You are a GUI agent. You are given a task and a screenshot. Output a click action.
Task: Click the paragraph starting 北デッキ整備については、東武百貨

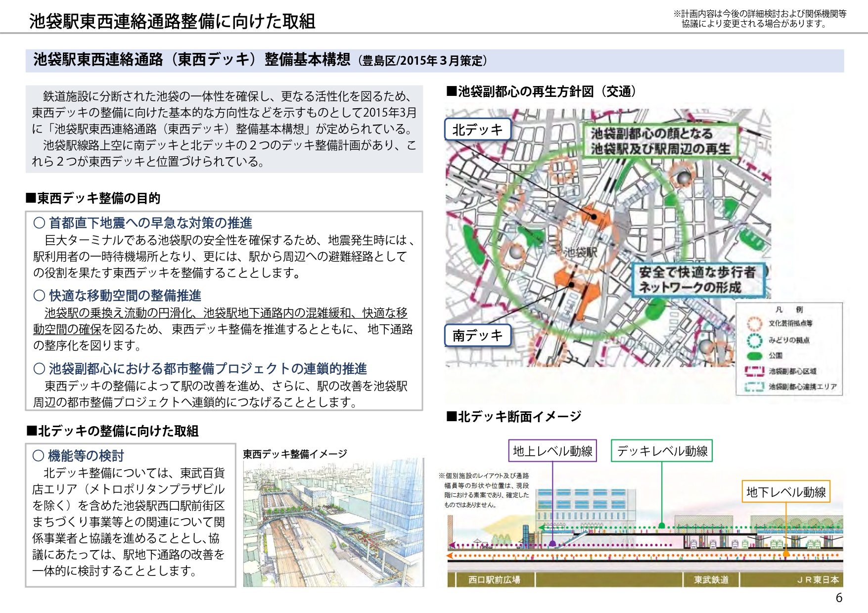129,522
